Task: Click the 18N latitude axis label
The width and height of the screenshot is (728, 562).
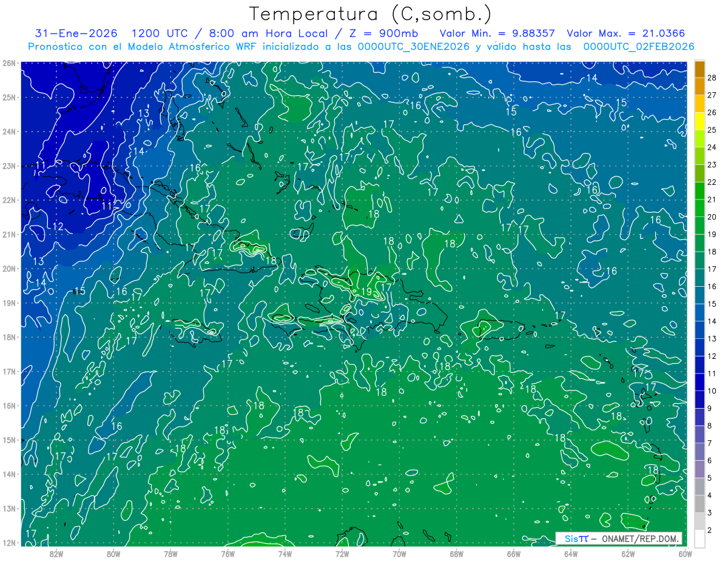Action: [8, 337]
